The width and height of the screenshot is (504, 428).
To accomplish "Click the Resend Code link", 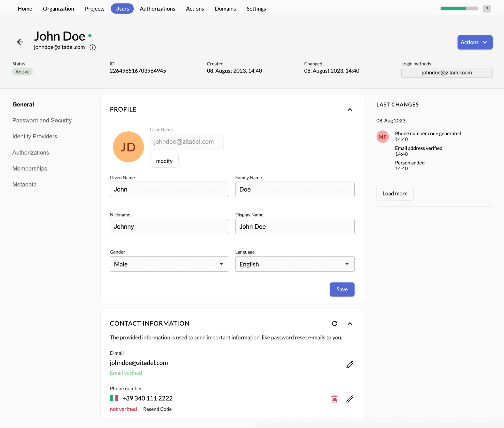I will tap(157, 409).
